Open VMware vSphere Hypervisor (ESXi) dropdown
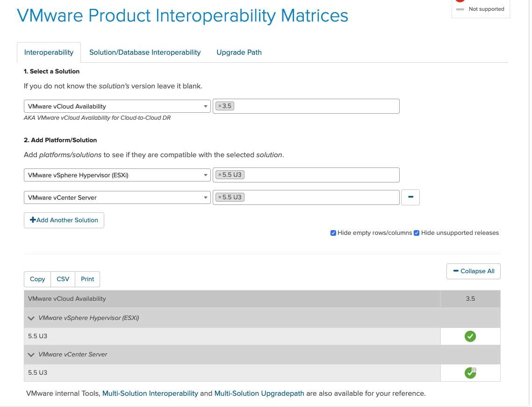The width and height of the screenshot is (532, 407). click(117, 175)
